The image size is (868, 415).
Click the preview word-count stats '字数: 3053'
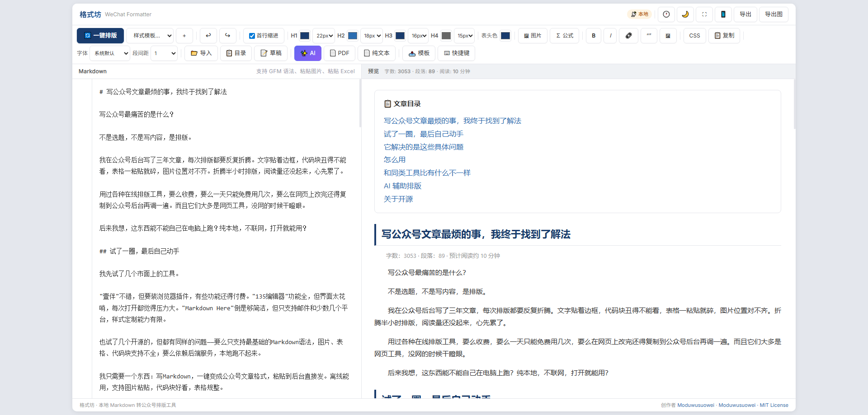pyautogui.click(x=397, y=71)
